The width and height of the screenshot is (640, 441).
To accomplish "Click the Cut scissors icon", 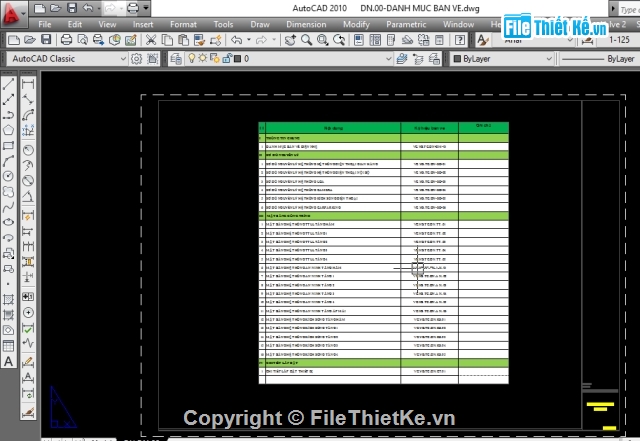I will pos(151,40).
